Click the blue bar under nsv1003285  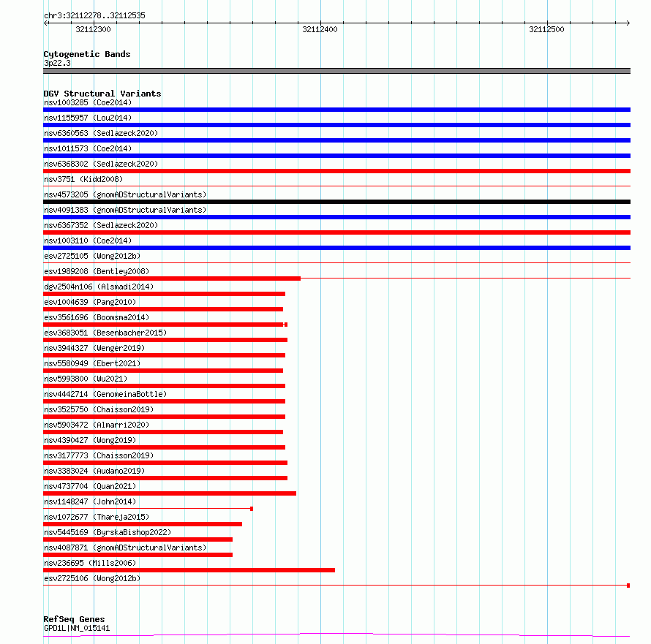point(336,110)
